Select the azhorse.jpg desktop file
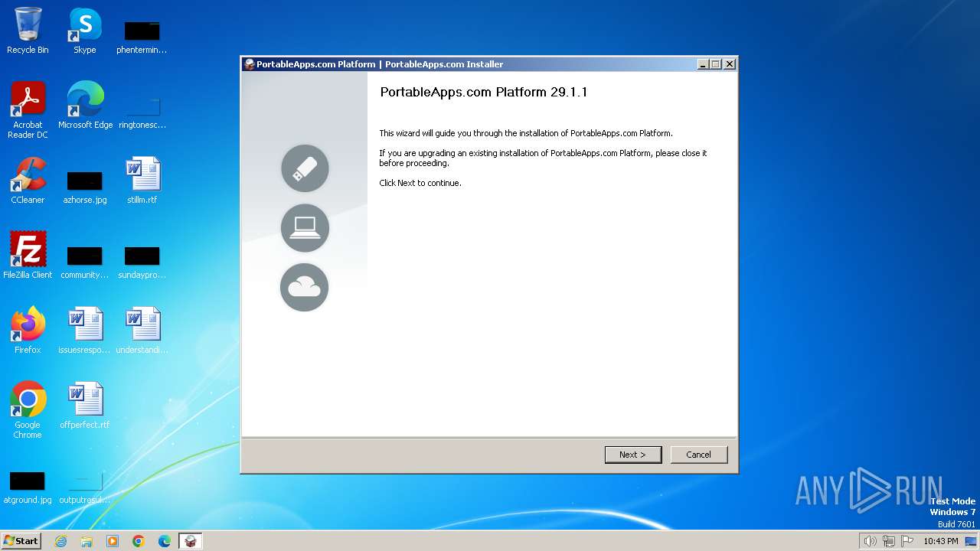 (x=85, y=187)
